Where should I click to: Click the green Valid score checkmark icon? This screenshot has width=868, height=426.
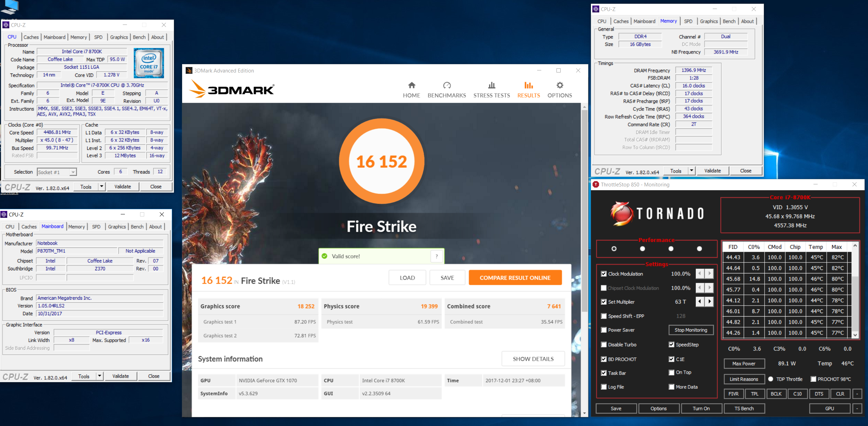(x=324, y=256)
